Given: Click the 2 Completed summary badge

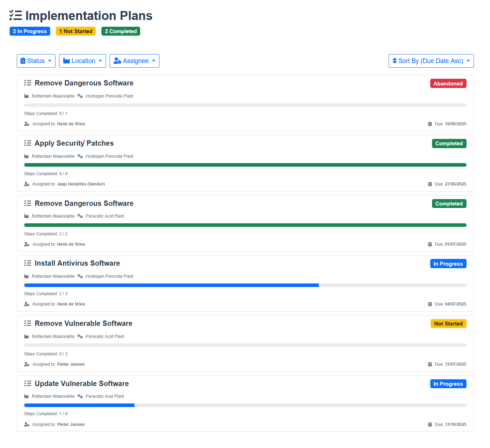Looking at the screenshot, I should click(121, 31).
